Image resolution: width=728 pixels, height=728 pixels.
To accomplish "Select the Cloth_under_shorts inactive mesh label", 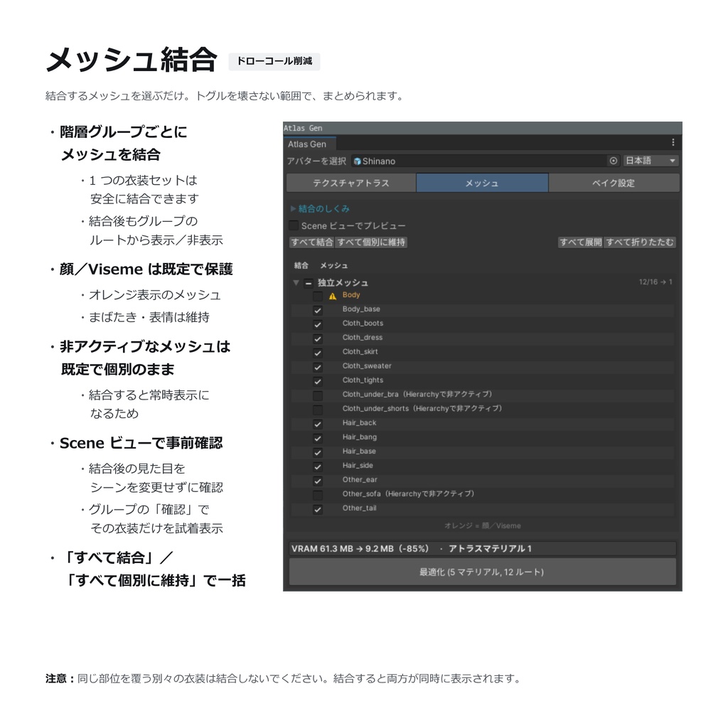I will pos(422,409).
